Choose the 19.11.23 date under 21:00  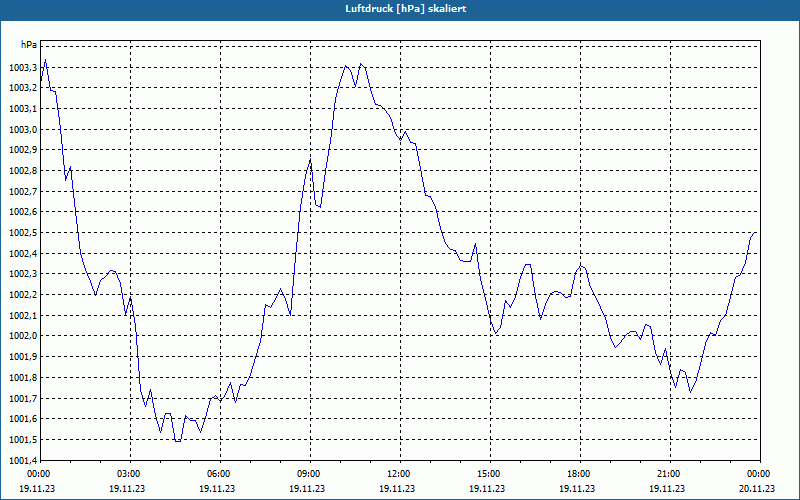pos(667,488)
